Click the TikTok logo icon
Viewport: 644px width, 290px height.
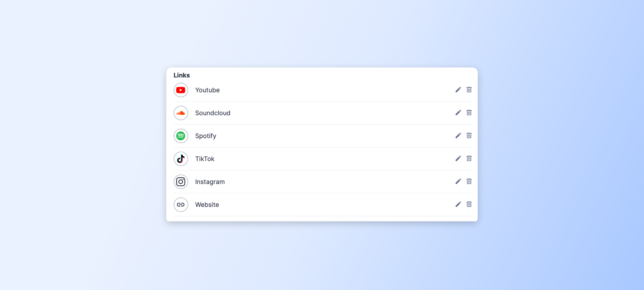(x=181, y=159)
